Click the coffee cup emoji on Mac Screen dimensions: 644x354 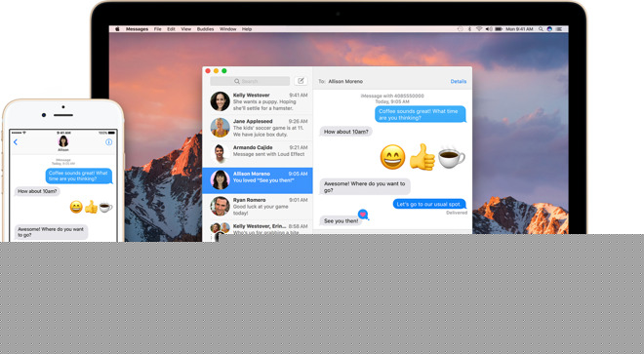(452, 157)
